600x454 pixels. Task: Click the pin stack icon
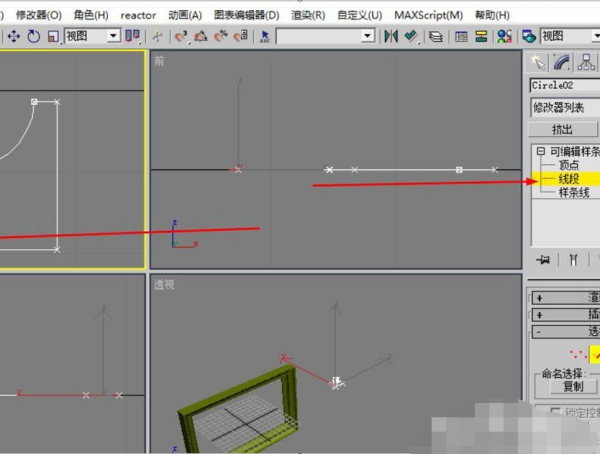(x=543, y=259)
